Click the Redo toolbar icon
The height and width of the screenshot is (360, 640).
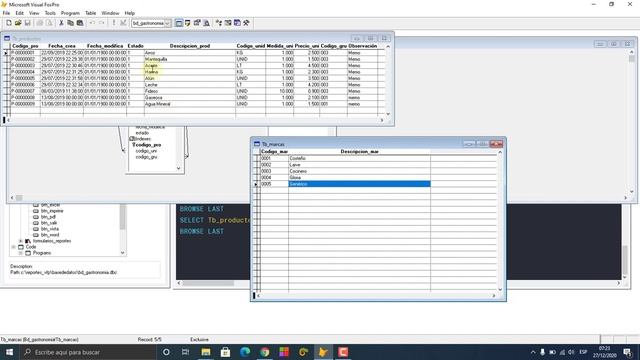click(102, 23)
